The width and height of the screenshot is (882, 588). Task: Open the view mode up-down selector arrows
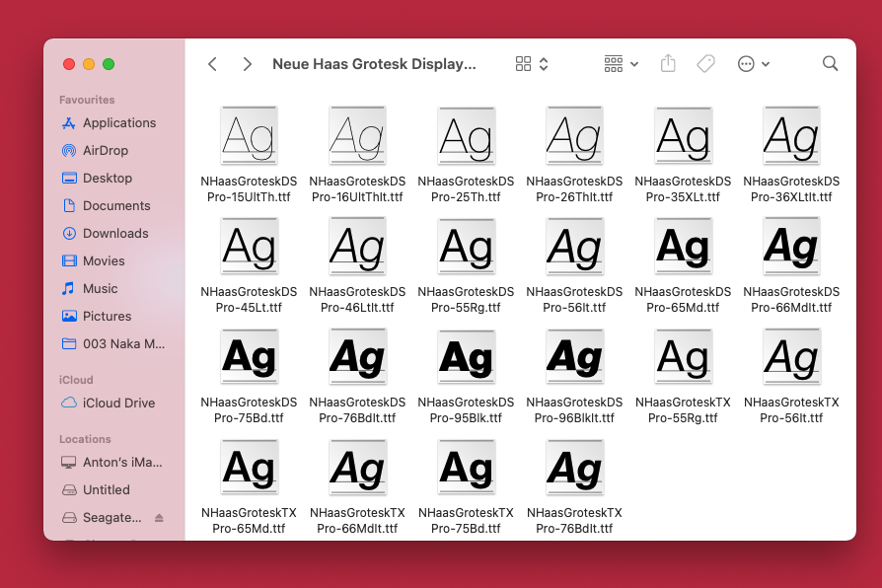click(x=544, y=64)
